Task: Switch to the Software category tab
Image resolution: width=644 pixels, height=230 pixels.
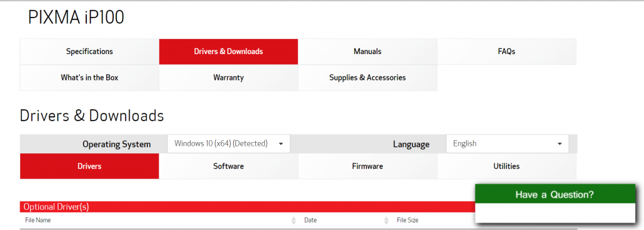Action: (228, 167)
